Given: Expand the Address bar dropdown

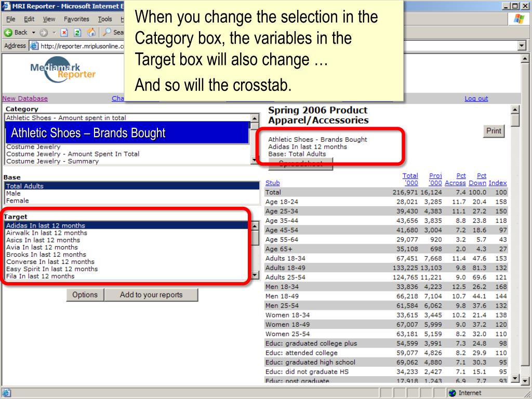Looking at the screenshot, I should (x=522, y=46).
